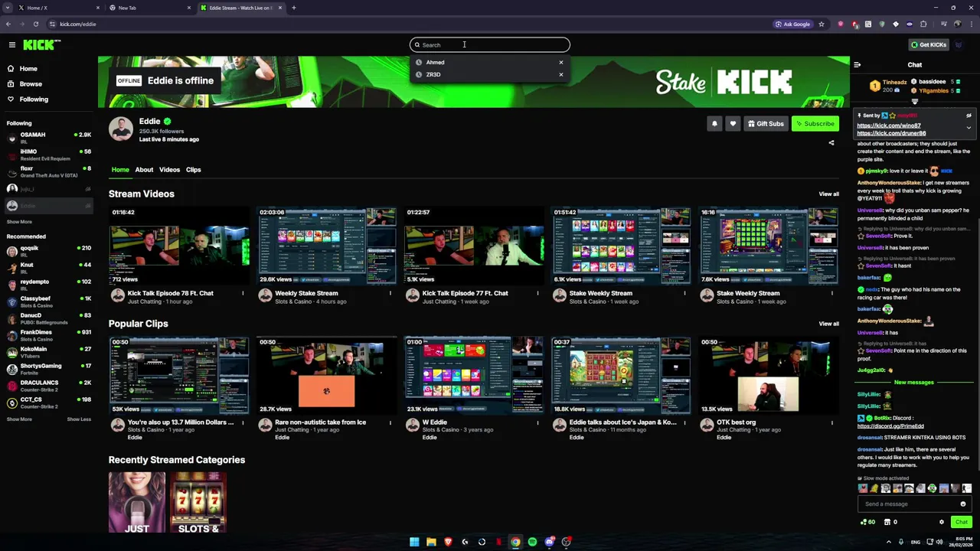Share Eddie's channel
Viewport: 980px width, 551px height.
(x=831, y=142)
